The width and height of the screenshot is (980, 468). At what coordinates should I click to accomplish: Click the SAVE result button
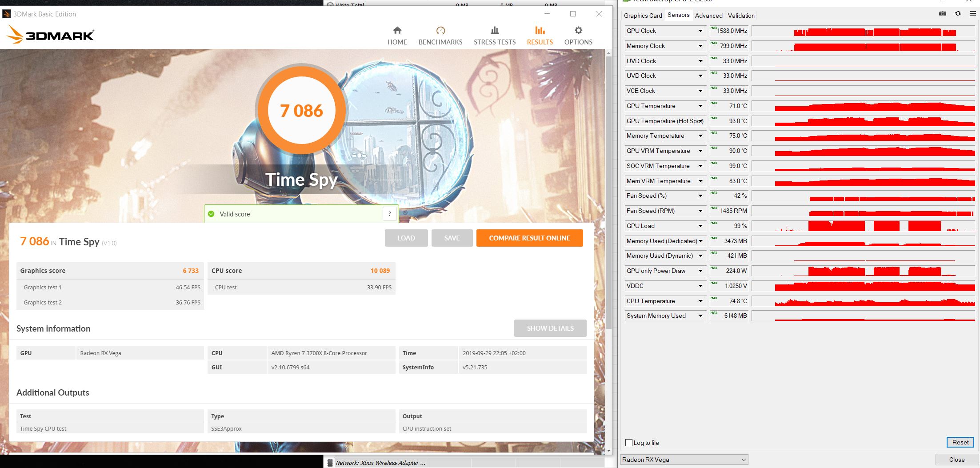click(452, 238)
